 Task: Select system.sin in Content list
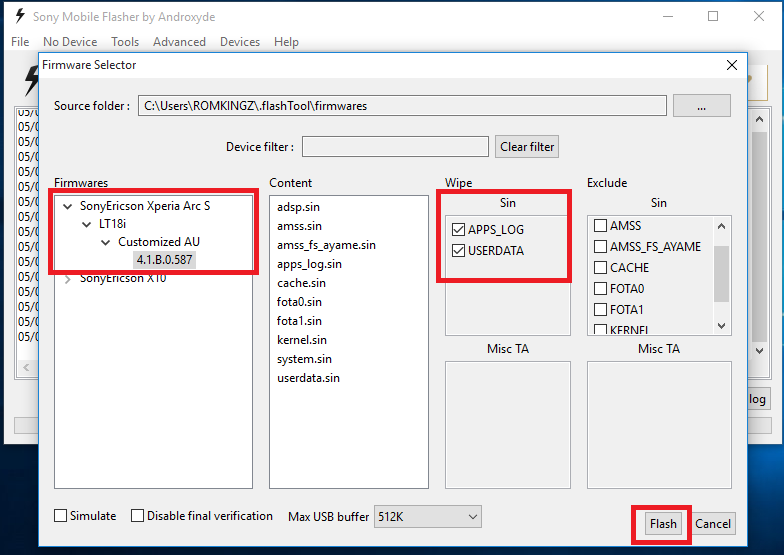pos(304,359)
